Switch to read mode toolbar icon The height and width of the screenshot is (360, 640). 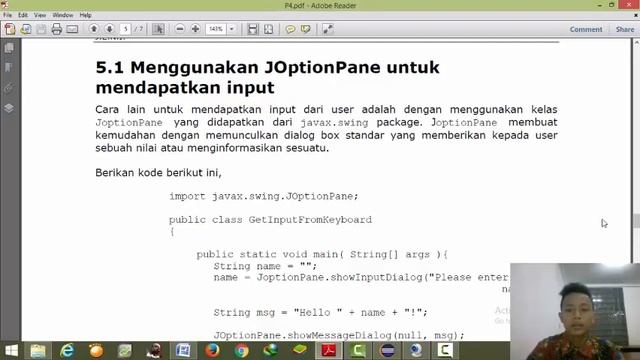pos(327,29)
